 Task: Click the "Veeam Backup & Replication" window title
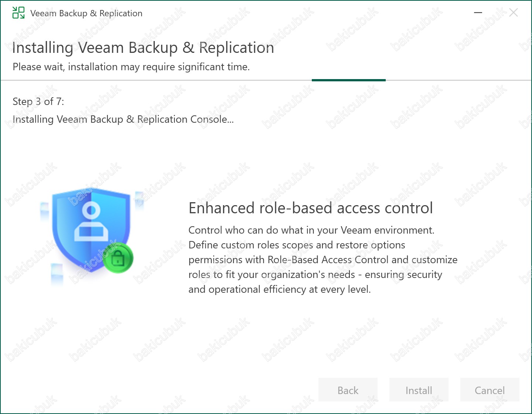(x=86, y=13)
